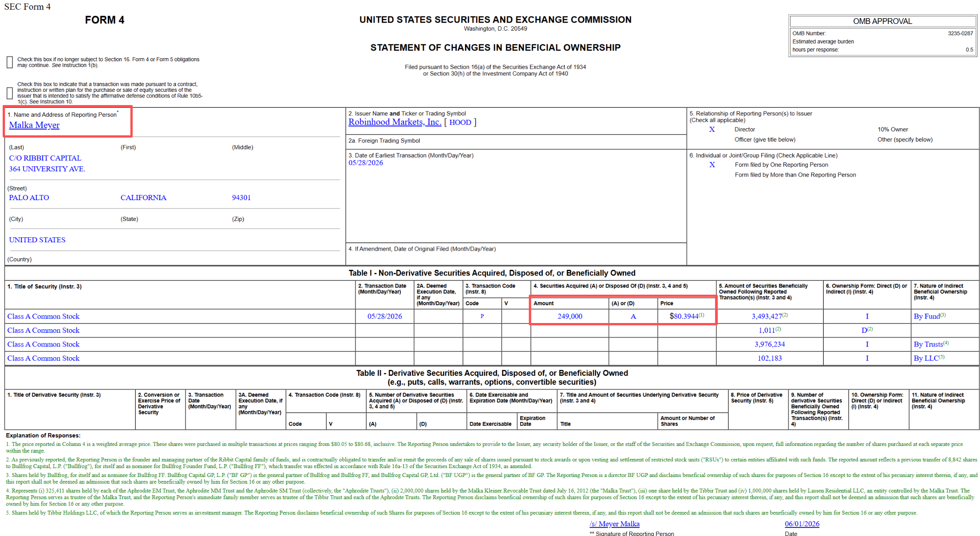Click the 'Explanation of Responses:' heading

point(43,436)
